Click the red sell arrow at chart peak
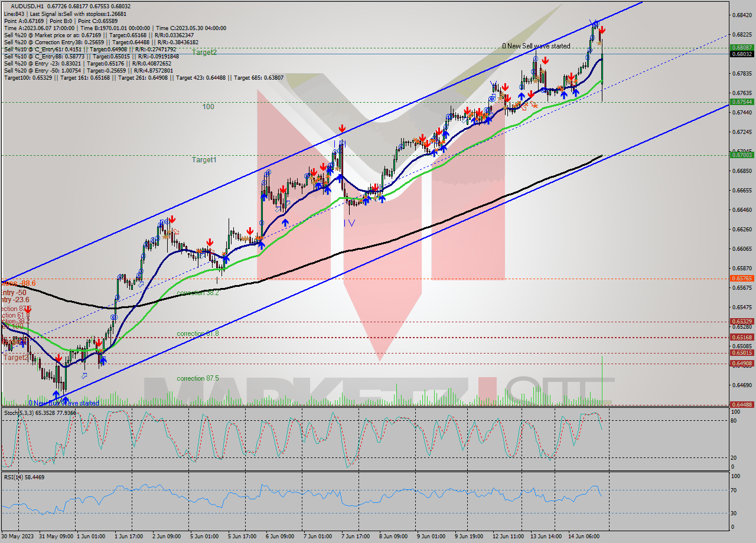756x543 pixels. point(601,29)
